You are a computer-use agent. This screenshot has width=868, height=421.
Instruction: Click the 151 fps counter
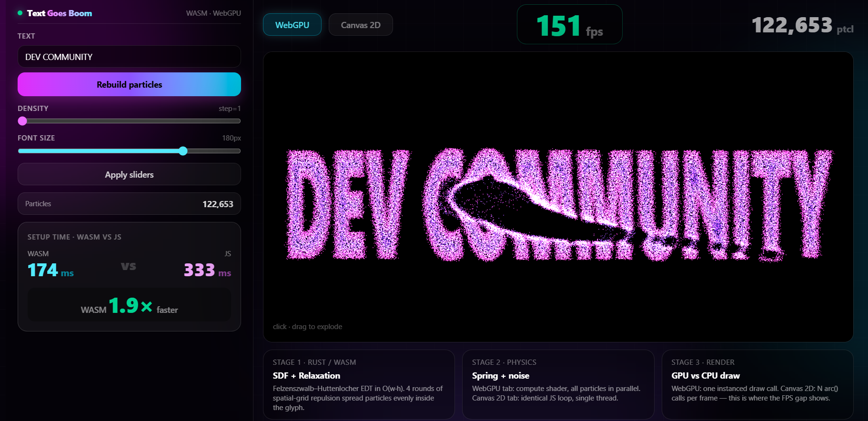(569, 25)
